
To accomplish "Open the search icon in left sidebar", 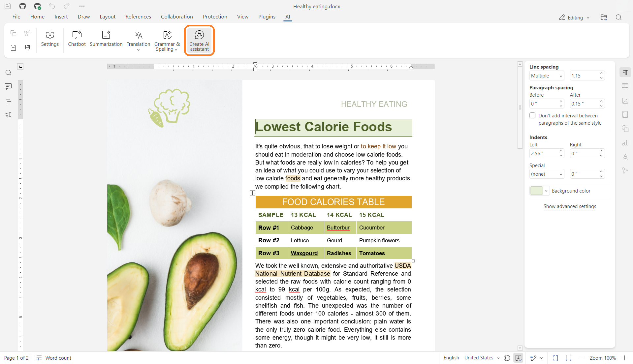I will pos(8,73).
